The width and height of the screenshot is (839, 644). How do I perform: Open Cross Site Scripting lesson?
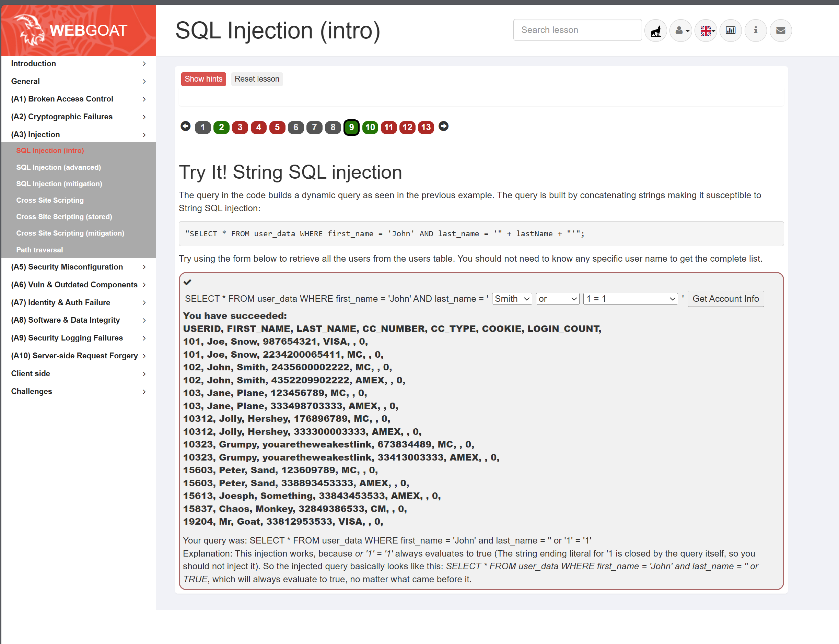(50, 200)
